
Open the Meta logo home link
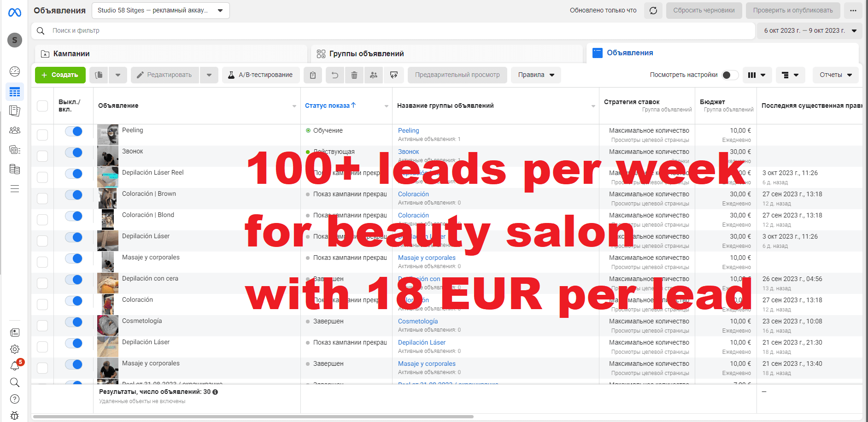[15, 12]
